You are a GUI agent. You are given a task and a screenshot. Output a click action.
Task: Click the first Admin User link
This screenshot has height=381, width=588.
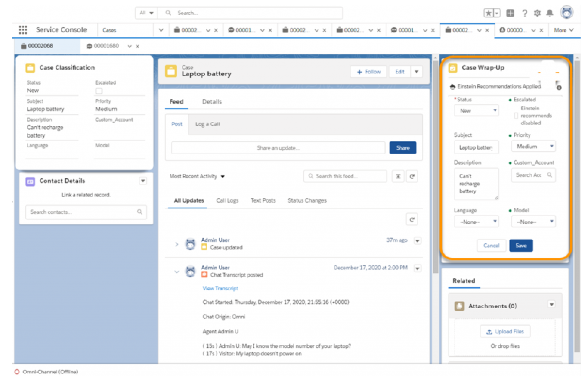tap(215, 240)
